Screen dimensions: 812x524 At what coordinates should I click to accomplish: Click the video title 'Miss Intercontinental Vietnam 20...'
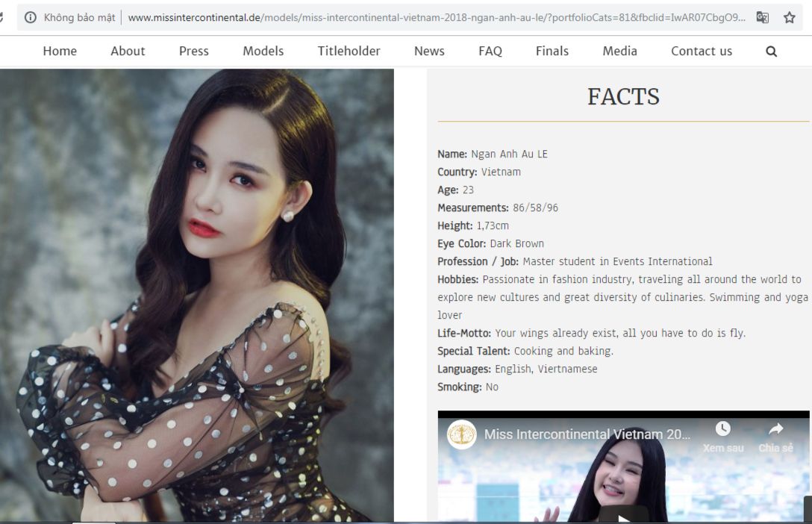coord(587,434)
